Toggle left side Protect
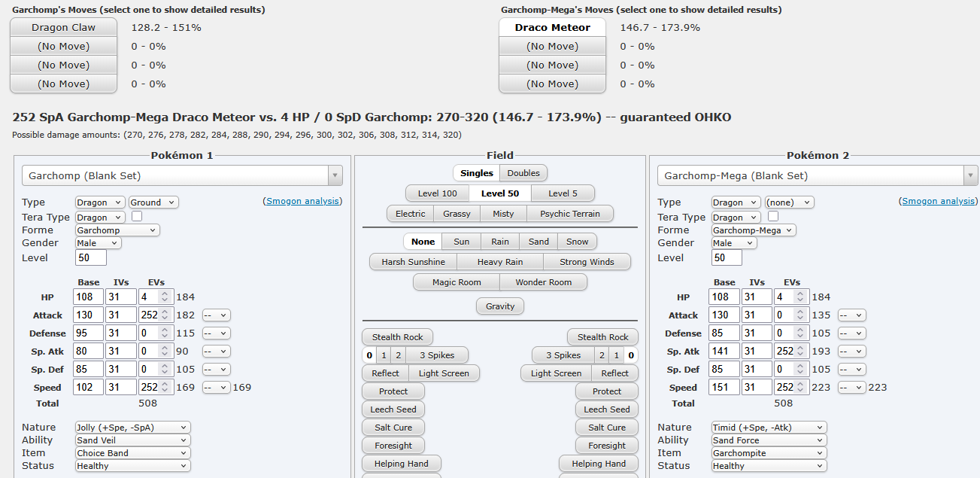The height and width of the screenshot is (478, 980). pyautogui.click(x=393, y=391)
